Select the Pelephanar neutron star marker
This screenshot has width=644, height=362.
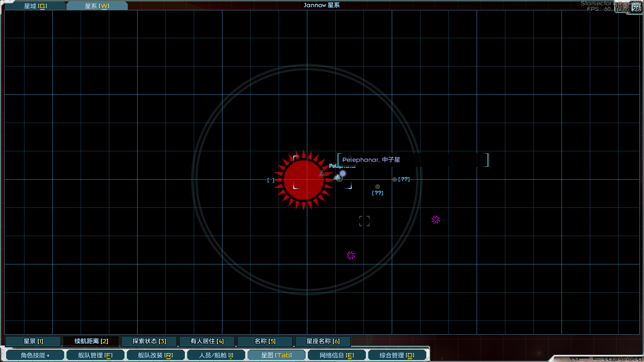click(343, 173)
